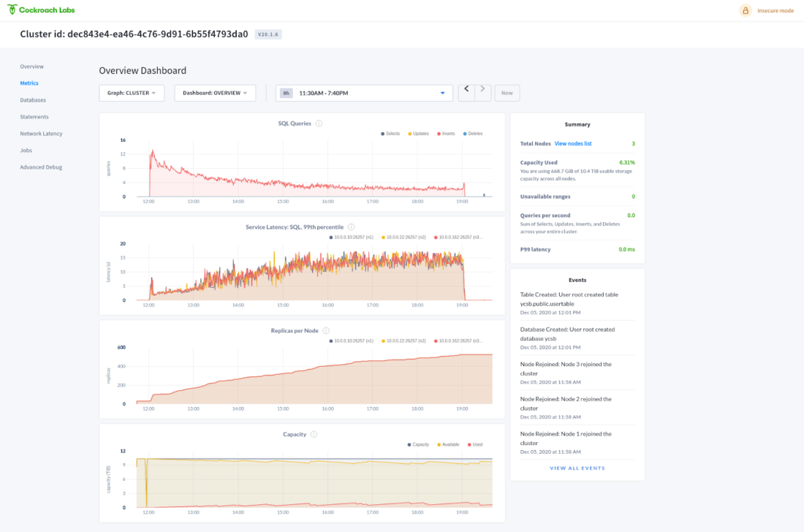Open Statements in the sidebar
Image resolution: width=804 pixels, height=532 pixels.
pos(34,117)
